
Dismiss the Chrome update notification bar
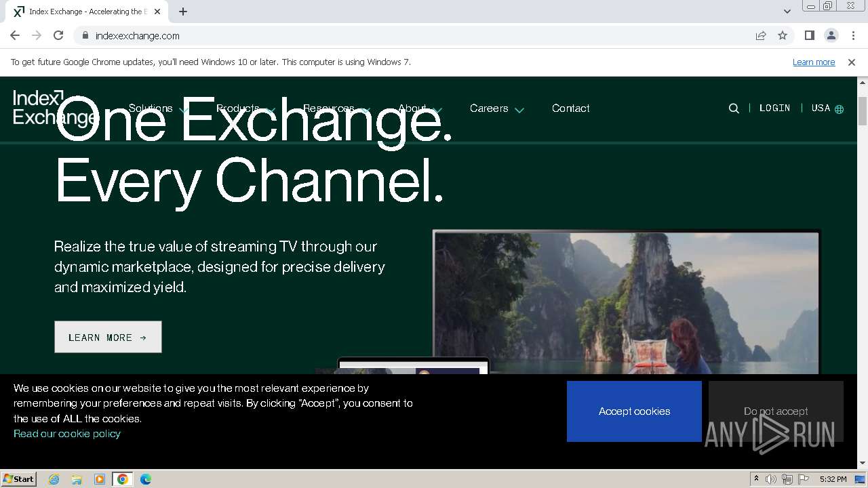(x=852, y=62)
